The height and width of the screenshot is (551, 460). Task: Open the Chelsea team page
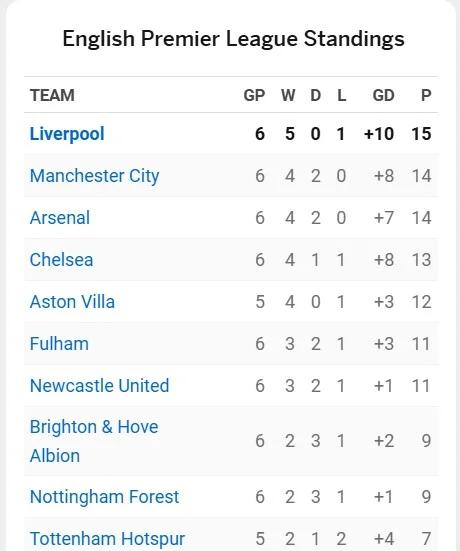(61, 260)
